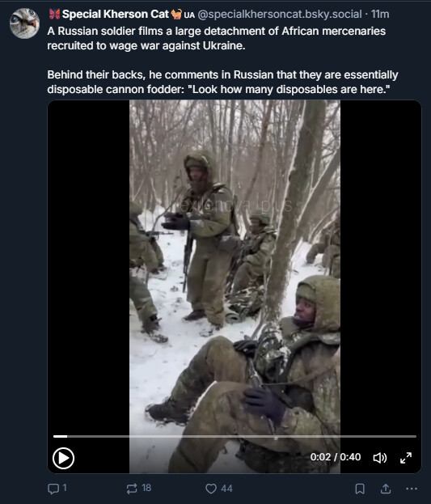
Task: Click the cat emoji after Special Kherson Cat
Action: click(176, 14)
